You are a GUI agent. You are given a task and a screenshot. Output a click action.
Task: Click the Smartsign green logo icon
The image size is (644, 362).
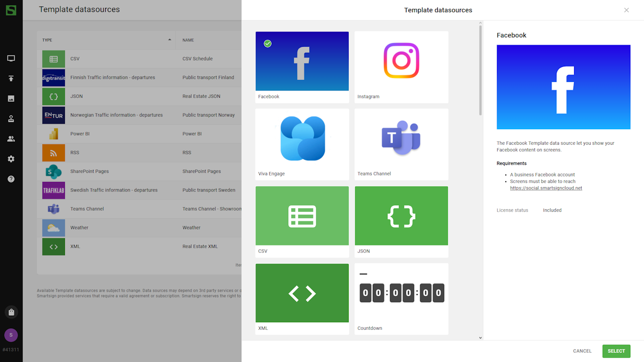tap(11, 10)
